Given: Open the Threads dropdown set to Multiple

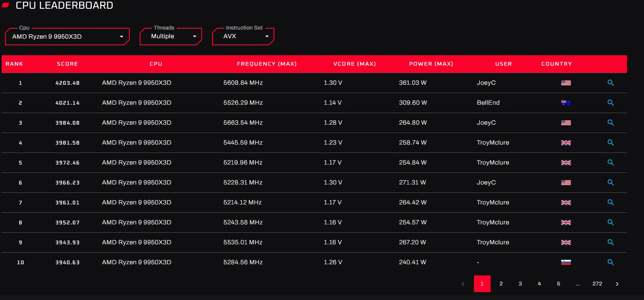Looking at the screenshot, I should pos(171,37).
